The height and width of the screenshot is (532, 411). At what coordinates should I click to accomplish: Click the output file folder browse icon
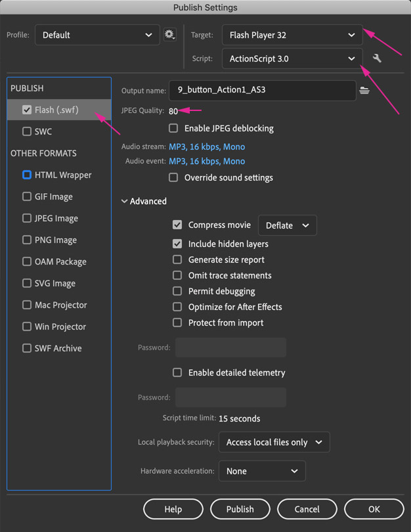click(364, 90)
